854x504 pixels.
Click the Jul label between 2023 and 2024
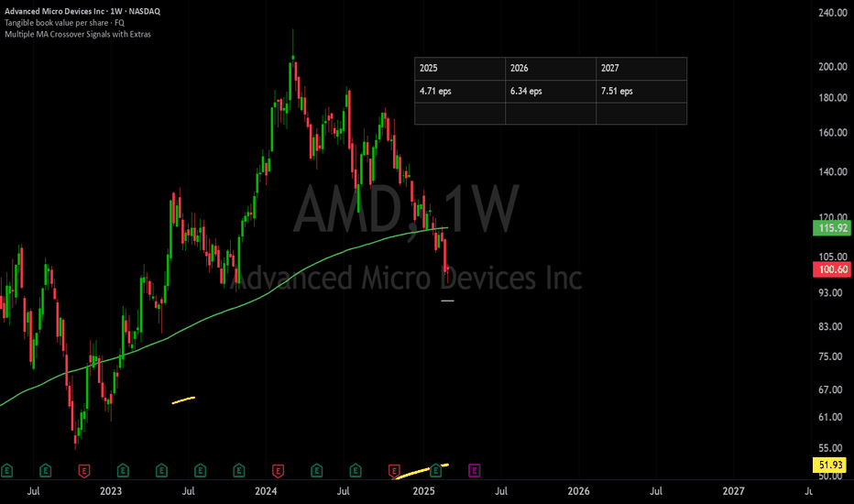(188, 491)
